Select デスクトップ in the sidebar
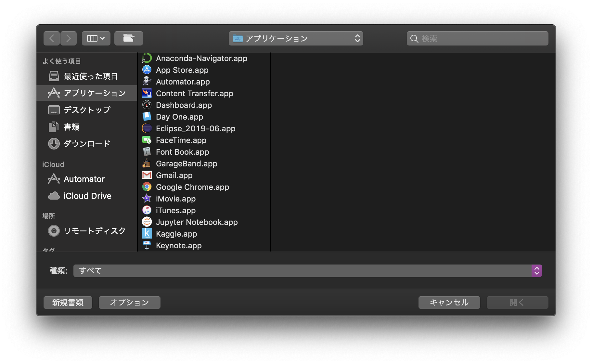The width and height of the screenshot is (592, 364). (87, 110)
